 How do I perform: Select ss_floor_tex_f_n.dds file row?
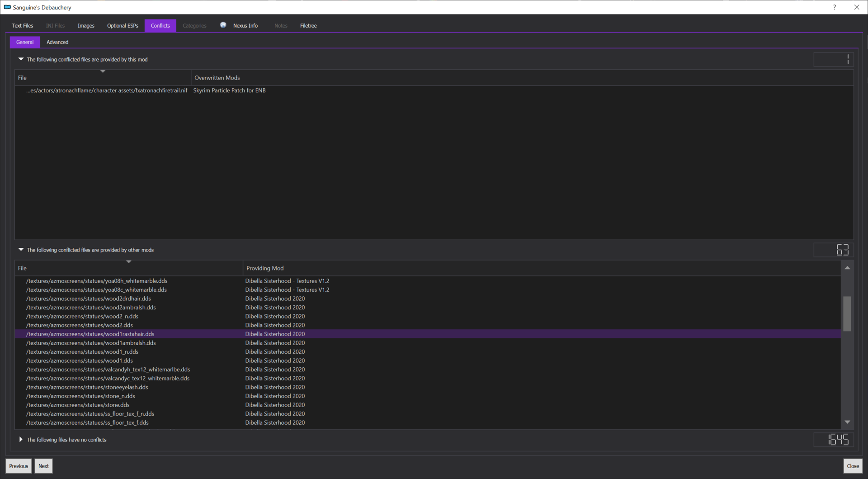428,414
